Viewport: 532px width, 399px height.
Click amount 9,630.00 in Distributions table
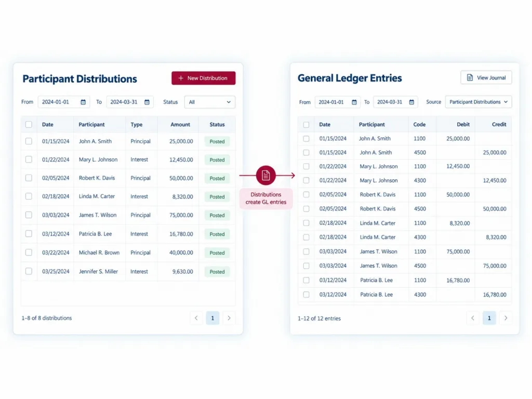click(x=182, y=271)
